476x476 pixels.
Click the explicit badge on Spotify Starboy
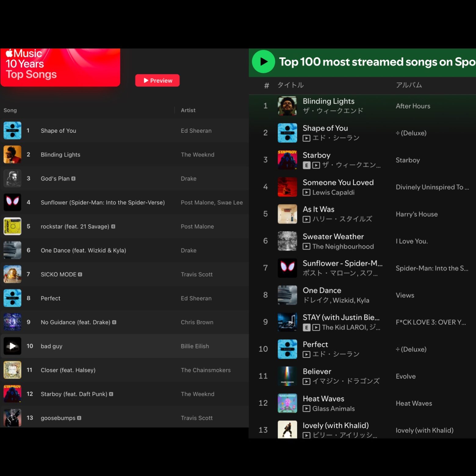[306, 165]
